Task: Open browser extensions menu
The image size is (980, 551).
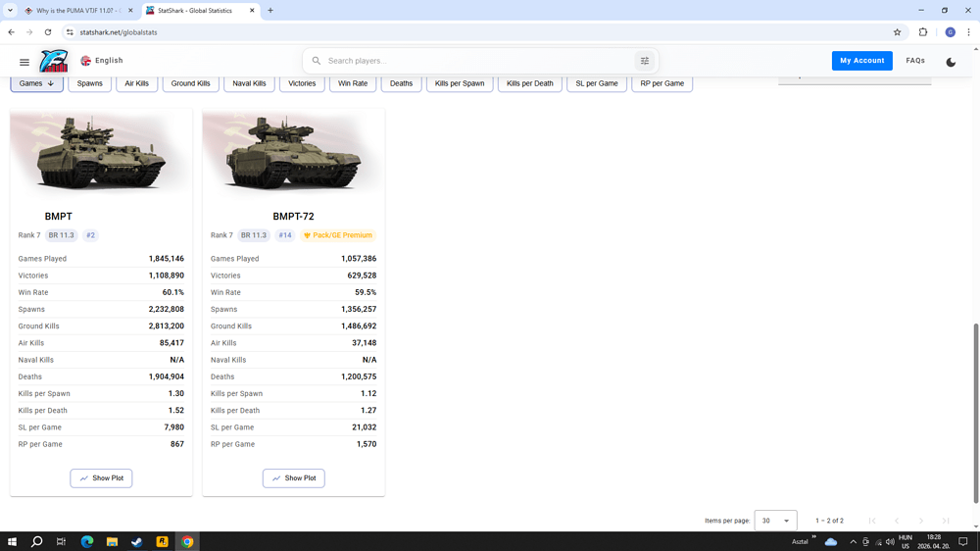Action: [923, 32]
